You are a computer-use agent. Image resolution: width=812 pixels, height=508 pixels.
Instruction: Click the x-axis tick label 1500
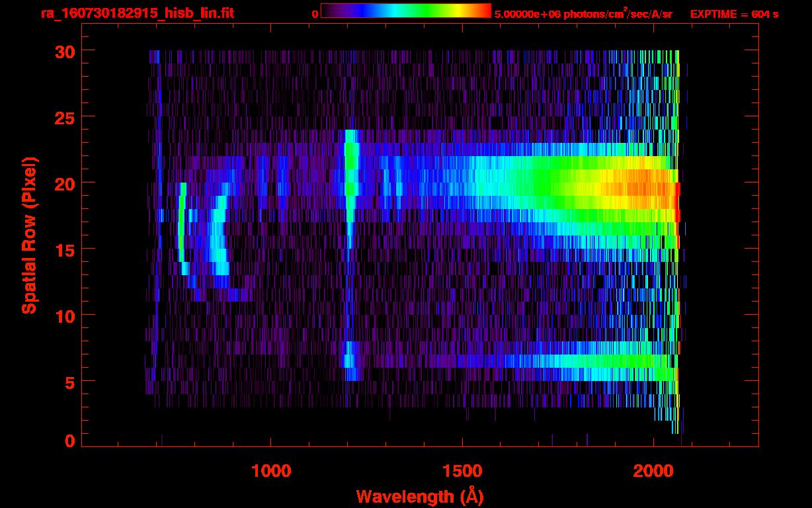pyautogui.click(x=462, y=470)
